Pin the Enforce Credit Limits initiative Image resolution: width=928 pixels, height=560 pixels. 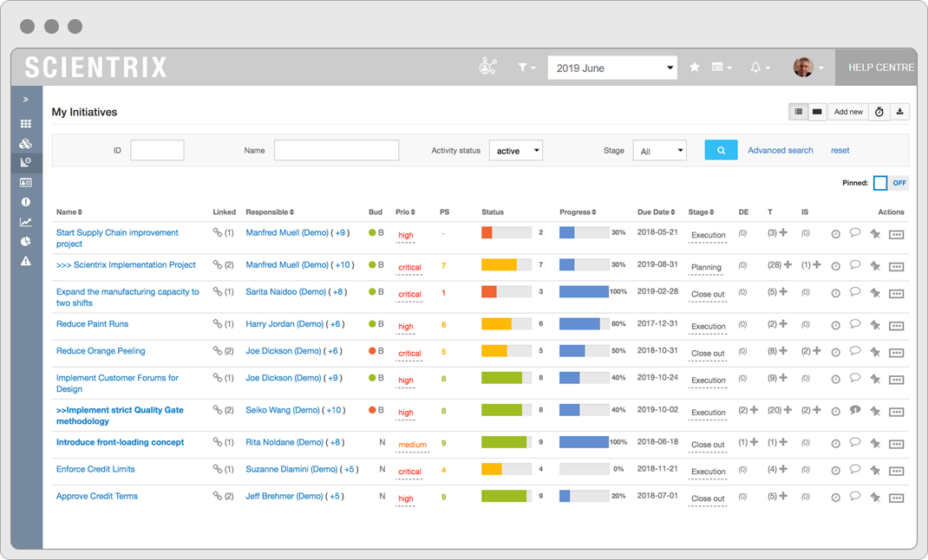(875, 470)
